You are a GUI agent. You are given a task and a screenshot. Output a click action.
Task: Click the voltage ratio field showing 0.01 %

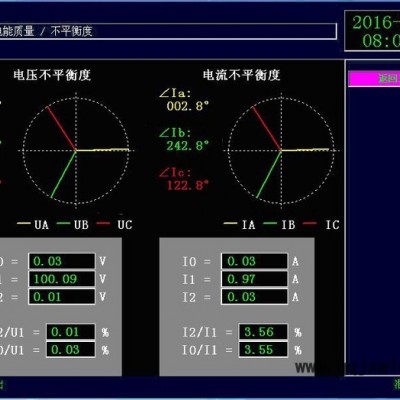click(x=70, y=332)
